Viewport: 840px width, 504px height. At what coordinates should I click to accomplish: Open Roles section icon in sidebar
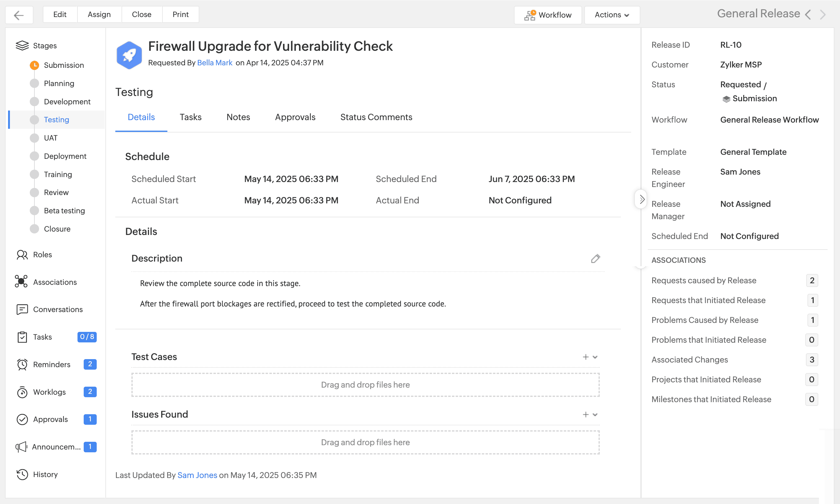(22, 255)
